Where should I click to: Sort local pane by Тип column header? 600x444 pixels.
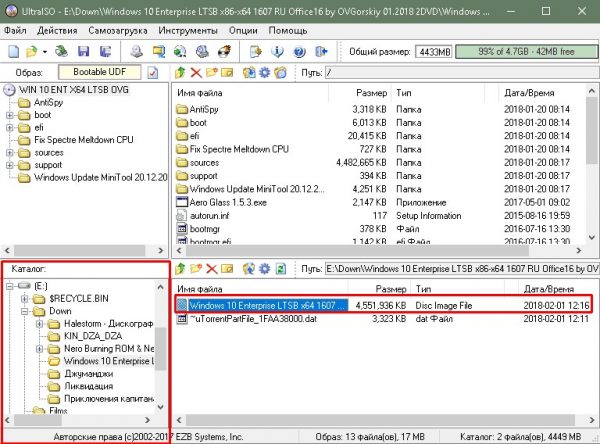[458, 289]
